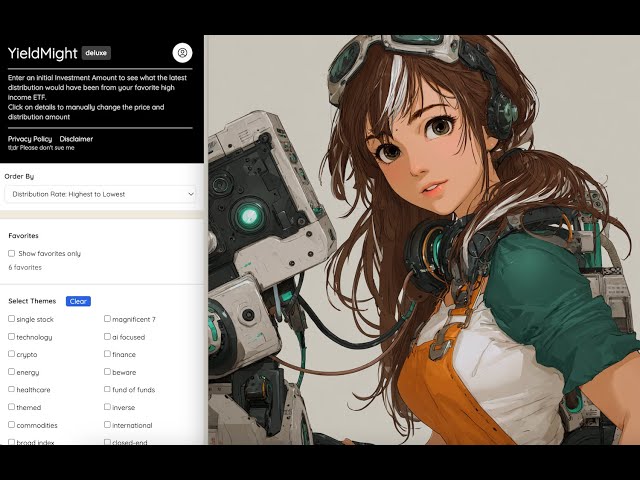Check the energy theme

tap(11, 372)
